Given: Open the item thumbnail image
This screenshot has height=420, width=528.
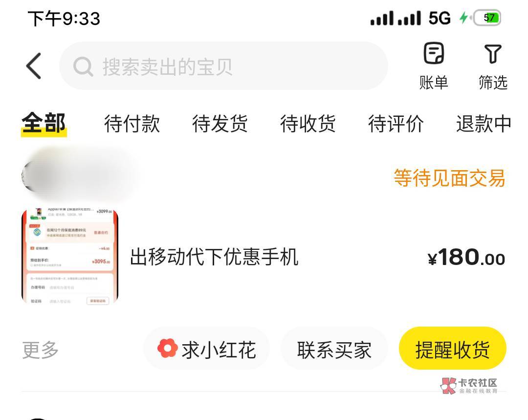Looking at the screenshot, I should click(70, 256).
